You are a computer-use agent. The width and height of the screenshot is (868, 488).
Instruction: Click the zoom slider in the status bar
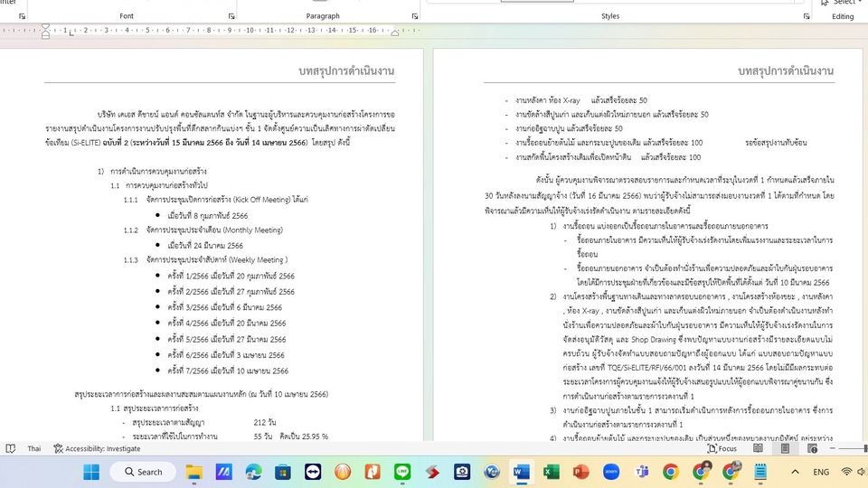pyautogui.click(x=853, y=449)
